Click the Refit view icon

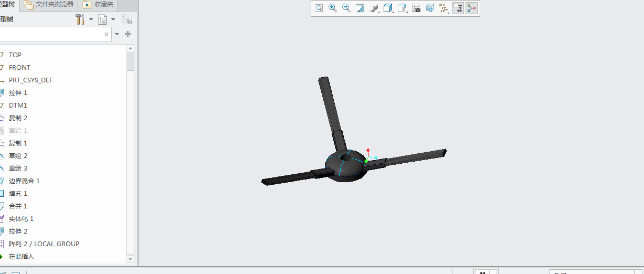tap(319, 8)
